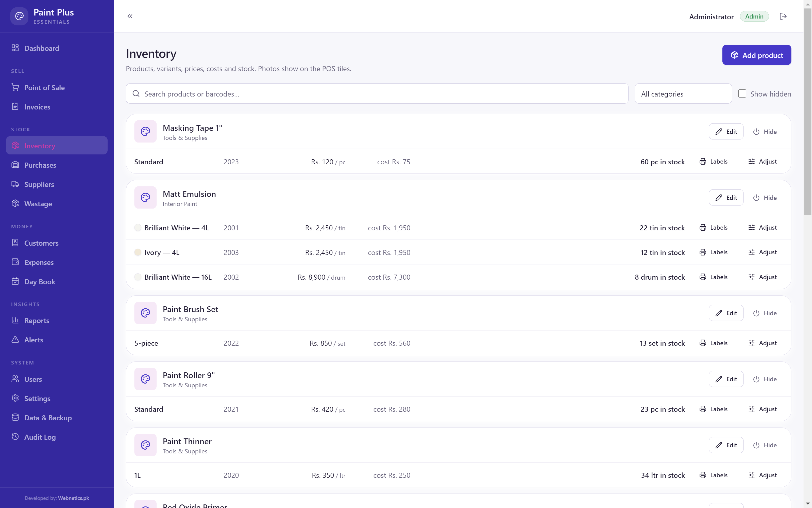Edit the Matt Emulsion product

pyautogui.click(x=726, y=198)
